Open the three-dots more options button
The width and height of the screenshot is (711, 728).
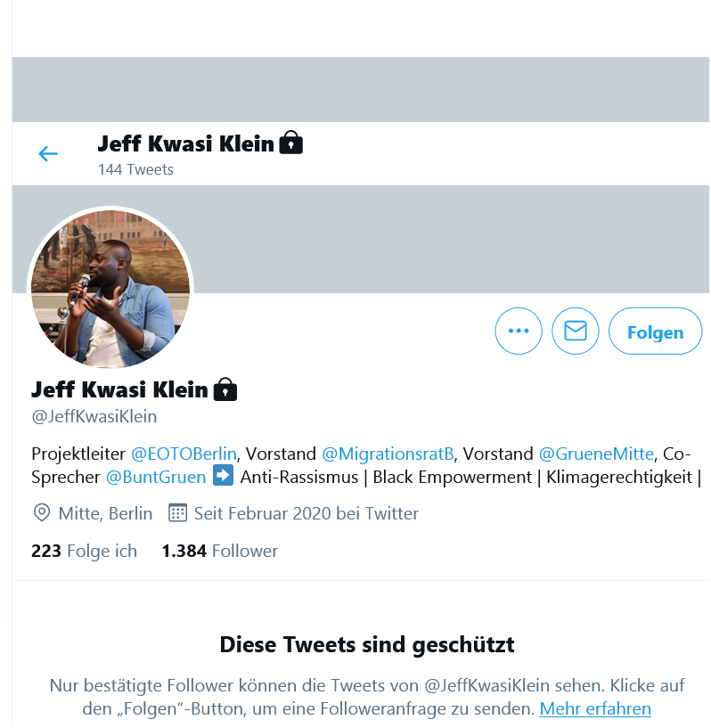pyautogui.click(x=519, y=331)
